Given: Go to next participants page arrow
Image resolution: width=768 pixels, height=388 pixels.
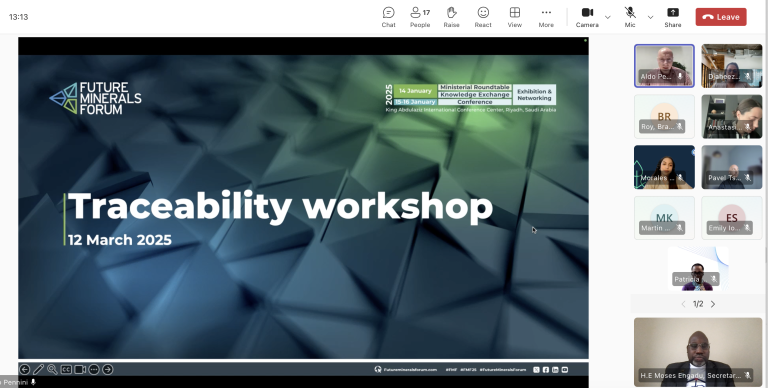Looking at the screenshot, I should tap(713, 304).
